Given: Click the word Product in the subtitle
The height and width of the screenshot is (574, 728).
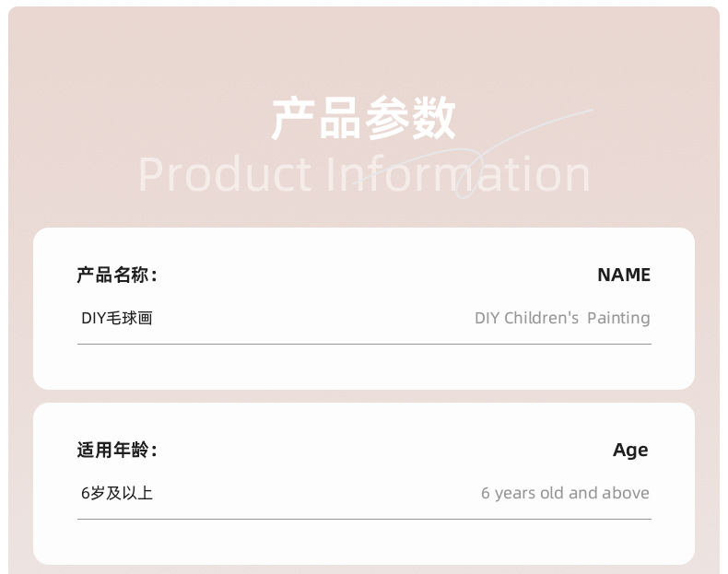Looking at the screenshot, I should coord(225,174).
